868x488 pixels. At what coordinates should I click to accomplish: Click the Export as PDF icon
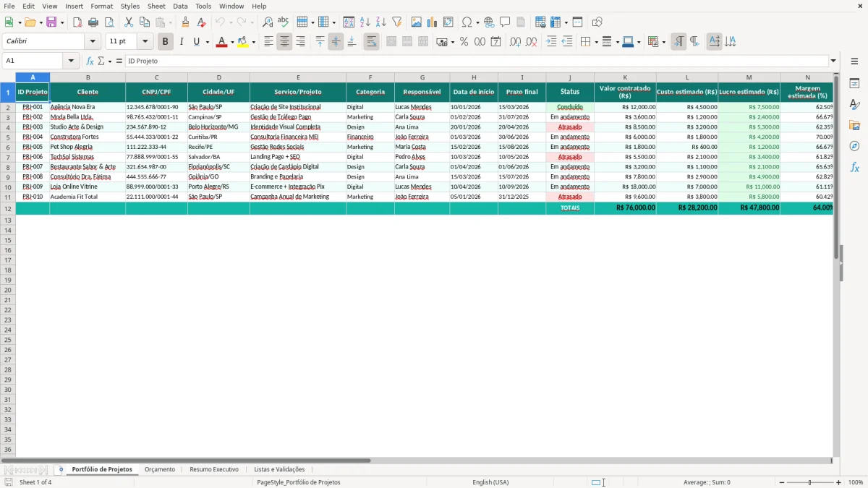tap(77, 22)
